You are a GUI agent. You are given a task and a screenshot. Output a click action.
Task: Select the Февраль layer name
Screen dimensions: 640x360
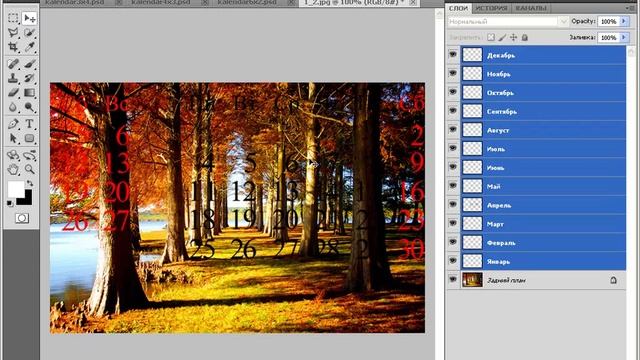(x=501, y=243)
